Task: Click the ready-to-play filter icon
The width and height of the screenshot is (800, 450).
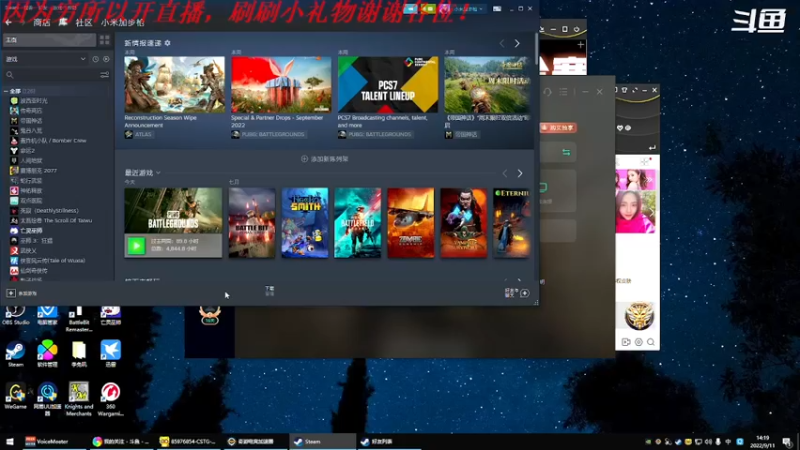Action: [106, 59]
